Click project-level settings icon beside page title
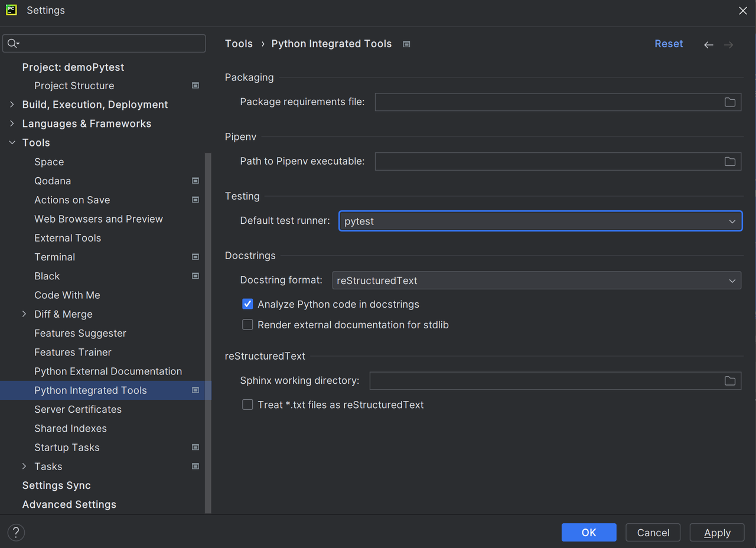The width and height of the screenshot is (756, 548). point(406,44)
